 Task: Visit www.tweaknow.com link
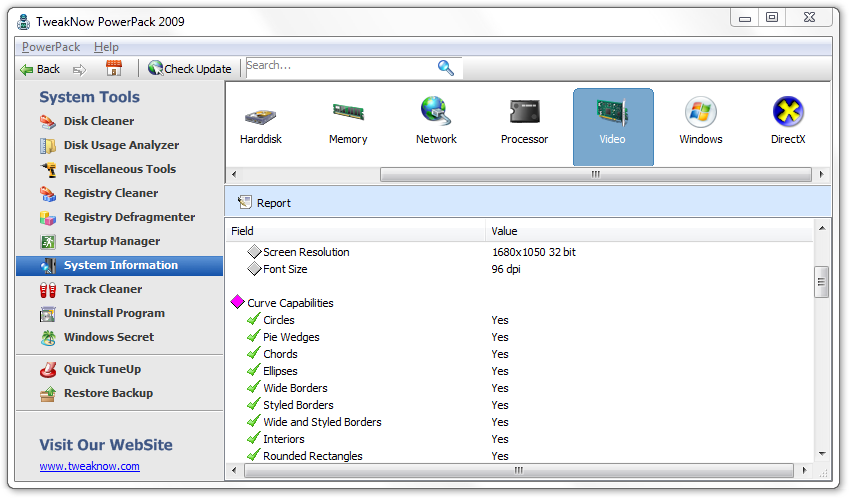pos(89,466)
